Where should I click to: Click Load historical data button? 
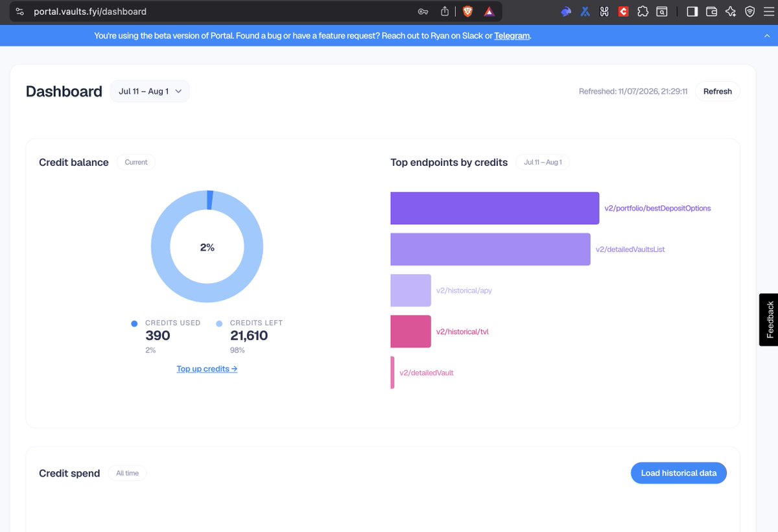[x=679, y=473]
